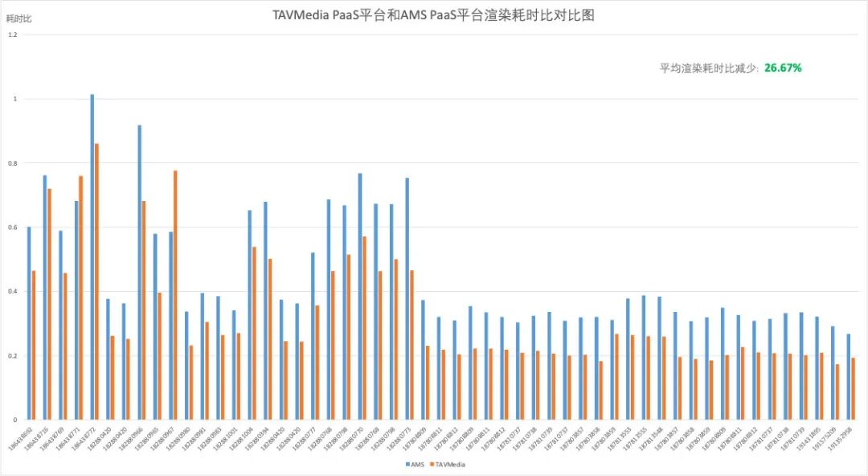Select the orange TAVMedia bar above 182880967
This screenshot has height=476, width=868.
pyautogui.click(x=175, y=295)
